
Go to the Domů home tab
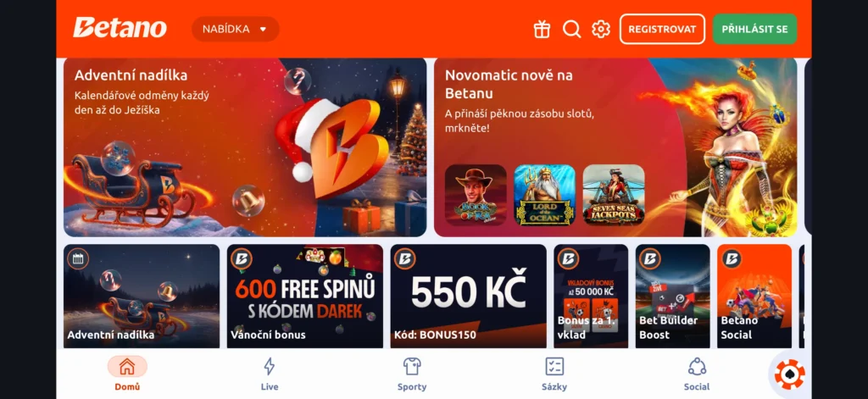pyautogui.click(x=127, y=374)
